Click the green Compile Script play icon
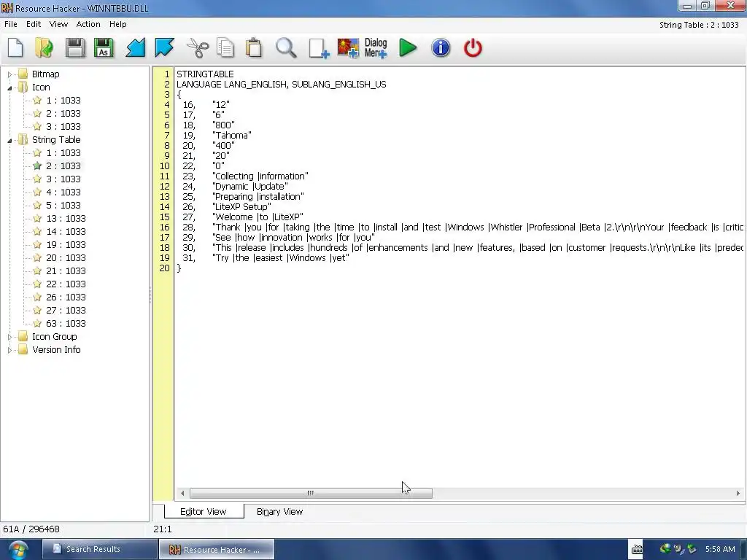This screenshot has width=747, height=560. pos(408,48)
